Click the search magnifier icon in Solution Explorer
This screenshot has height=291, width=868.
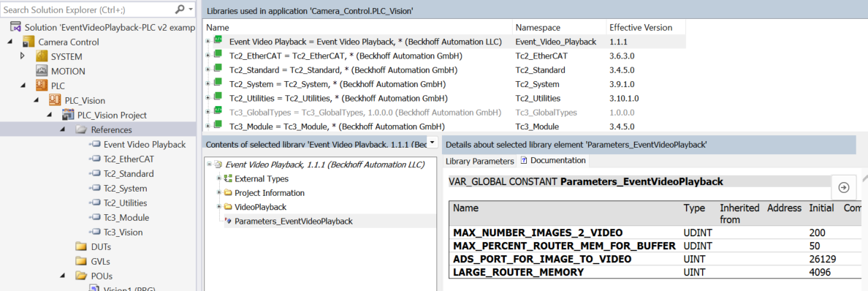pyautogui.click(x=180, y=10)
